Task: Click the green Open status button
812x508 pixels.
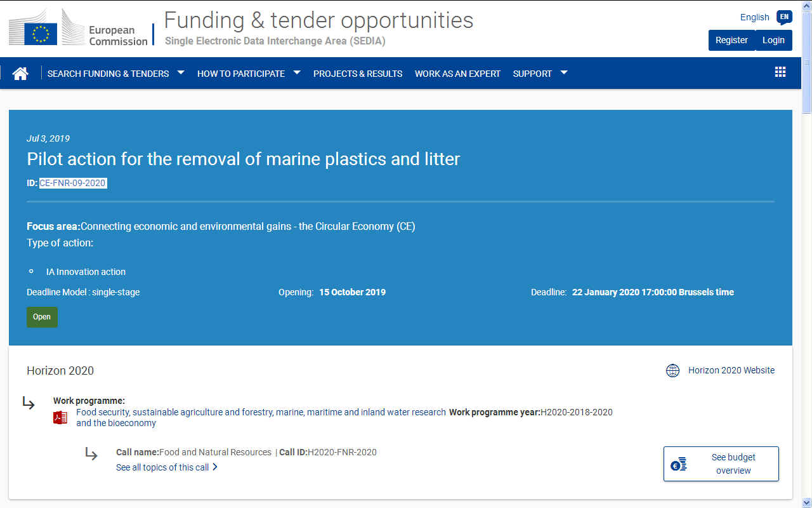Action: point(42,317)
